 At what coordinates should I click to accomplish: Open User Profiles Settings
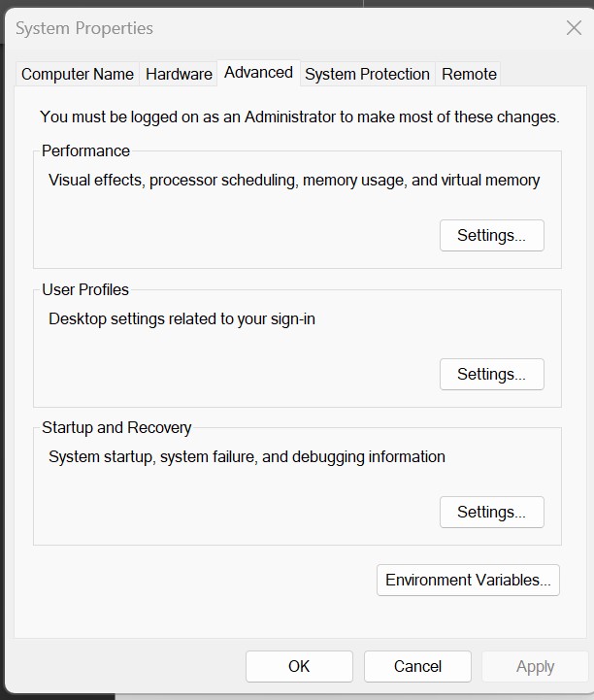[491, 374]
